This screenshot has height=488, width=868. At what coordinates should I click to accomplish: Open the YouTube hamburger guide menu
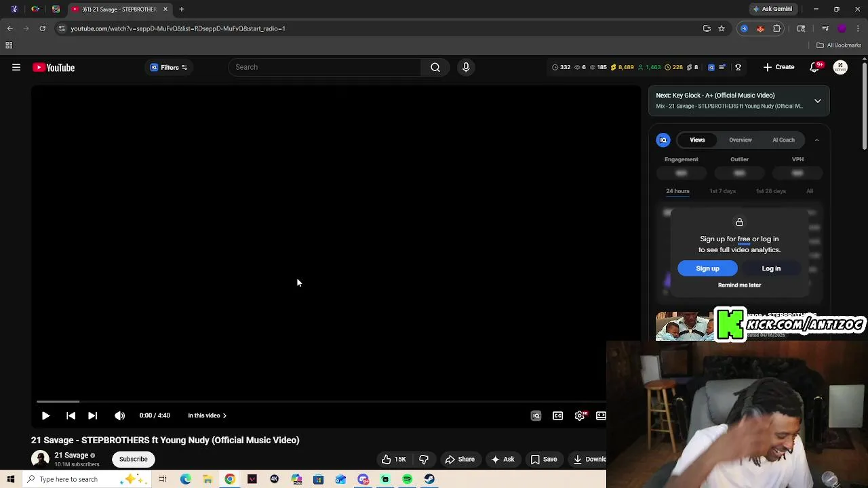[x=16, y=67]
